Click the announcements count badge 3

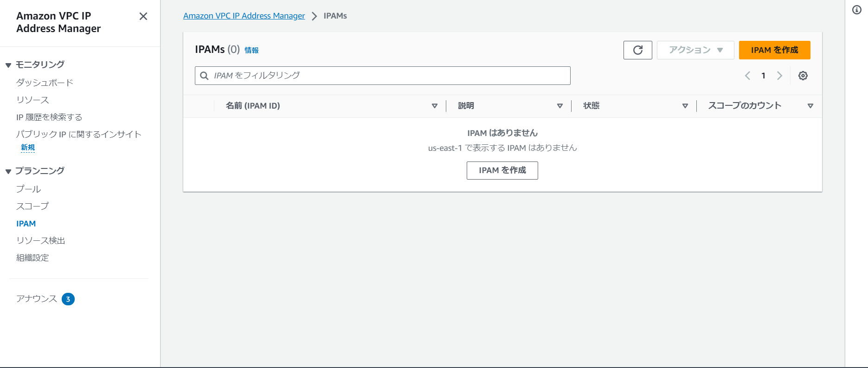[x=68, y=299]
